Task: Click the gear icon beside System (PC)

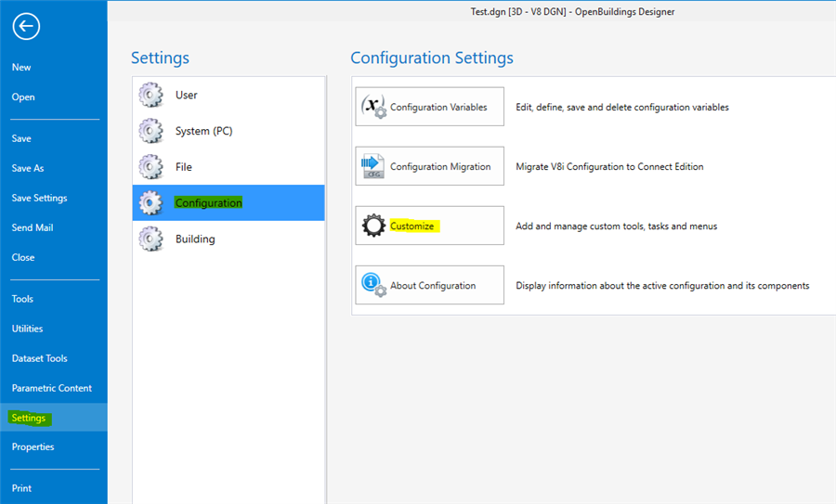Action: [x=150, y=131]
